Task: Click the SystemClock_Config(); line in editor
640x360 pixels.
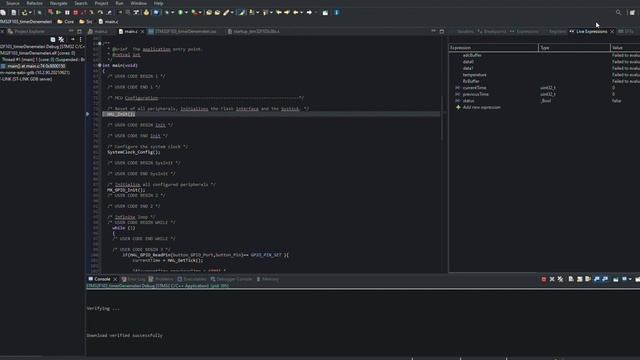Action: pyautogui.click(x=133, y=152)
